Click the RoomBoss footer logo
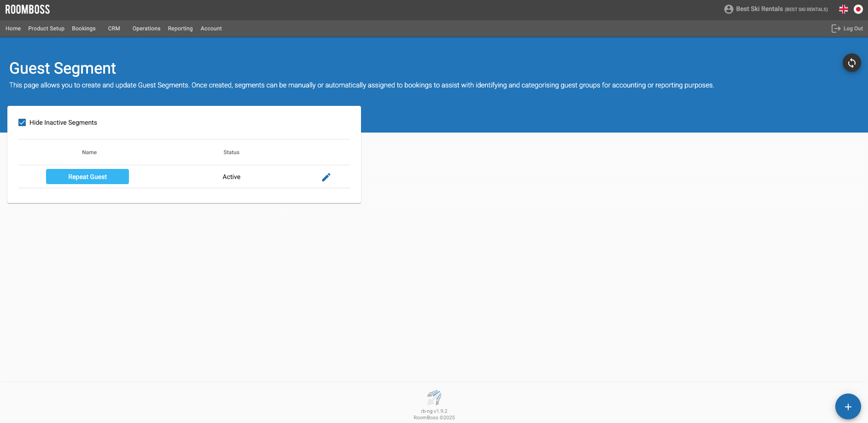Screen dimensions: 868x423 coord(434,398)
